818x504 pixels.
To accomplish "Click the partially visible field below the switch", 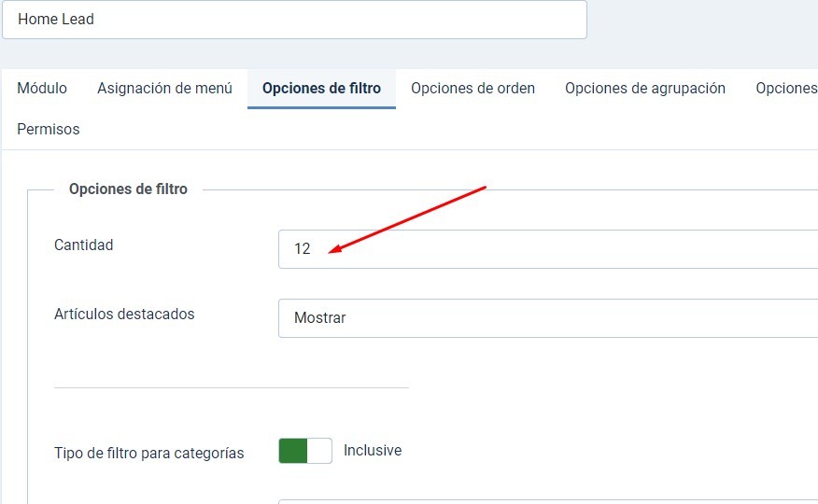I will [547, 501].
